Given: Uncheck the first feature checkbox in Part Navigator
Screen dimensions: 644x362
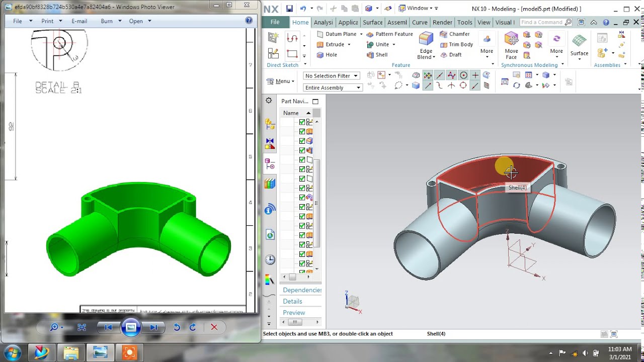Looking at the screenshot, I should (302, 122).
